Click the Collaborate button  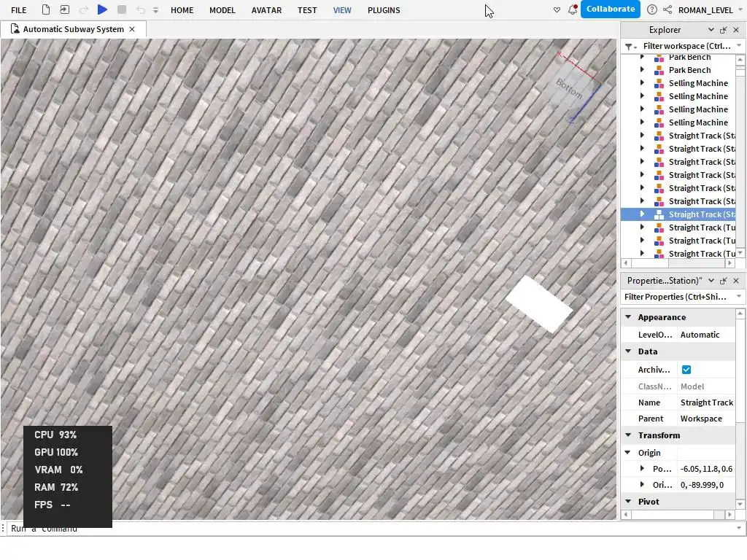point(611,9)
